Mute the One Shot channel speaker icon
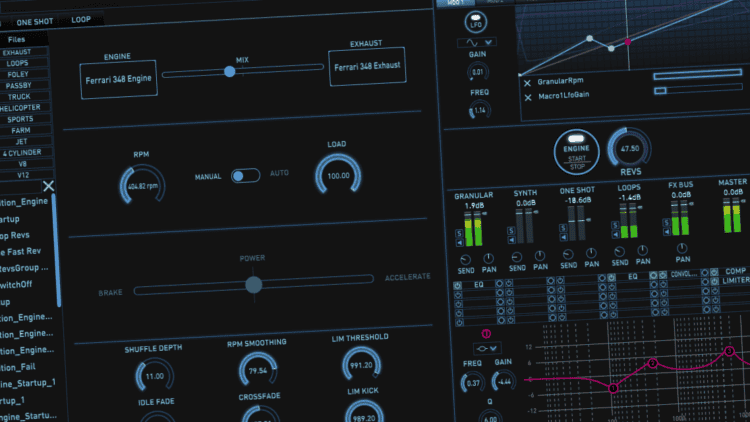Screen dimensions: 750x422 point(564,237)
